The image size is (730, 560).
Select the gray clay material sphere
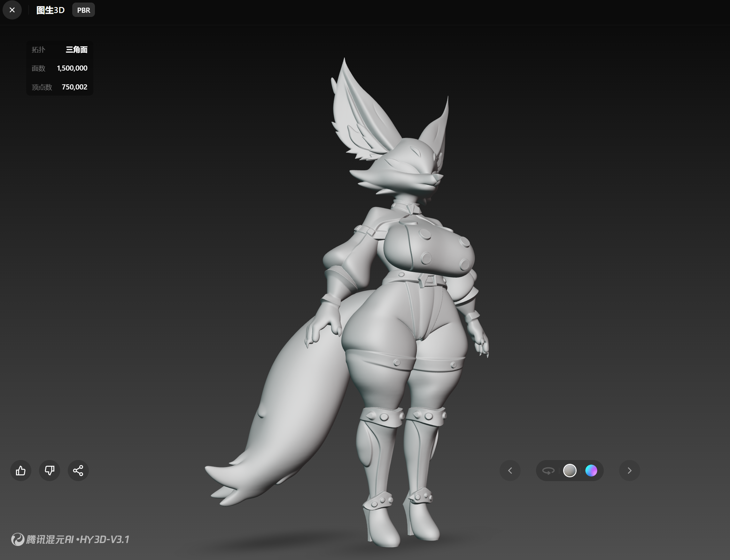(x=570, y=470)
